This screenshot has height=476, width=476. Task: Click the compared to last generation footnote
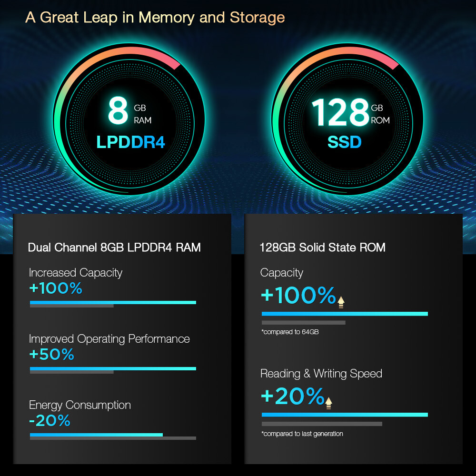(x=302, y=434)
